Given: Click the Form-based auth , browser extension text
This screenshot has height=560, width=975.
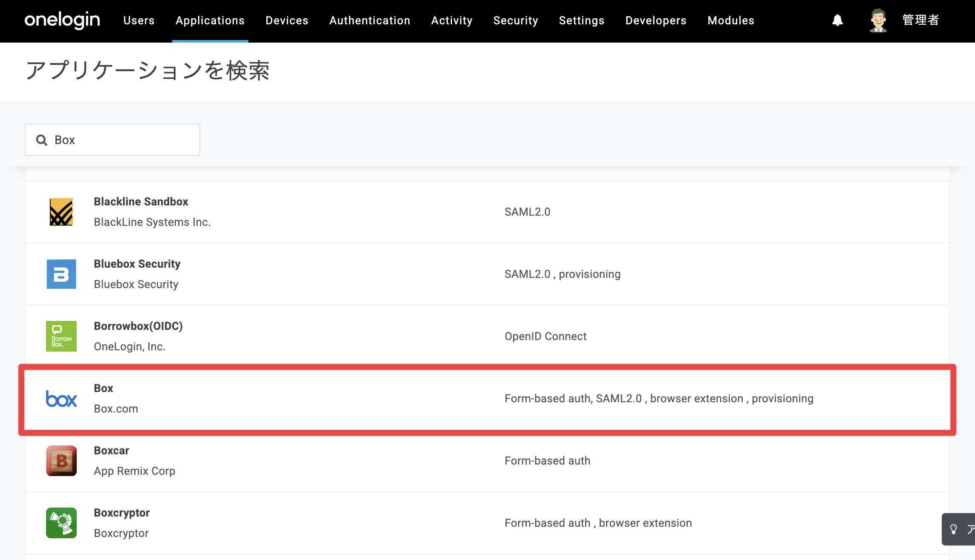Looking at the screenshot, I should pyautogui.click(x=598, y=523).
